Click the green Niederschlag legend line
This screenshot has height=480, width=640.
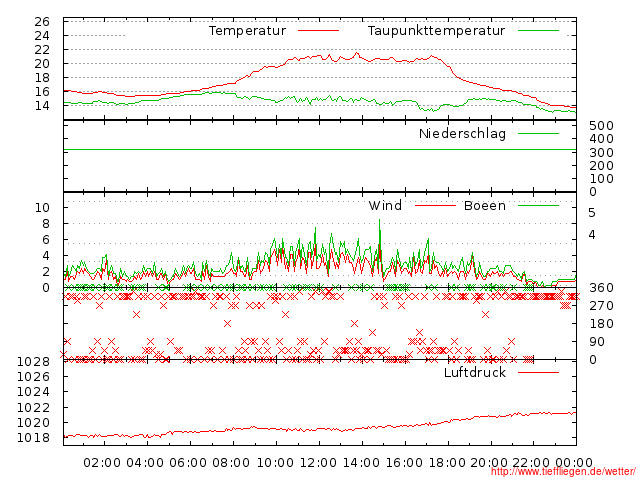click(538, 133)
